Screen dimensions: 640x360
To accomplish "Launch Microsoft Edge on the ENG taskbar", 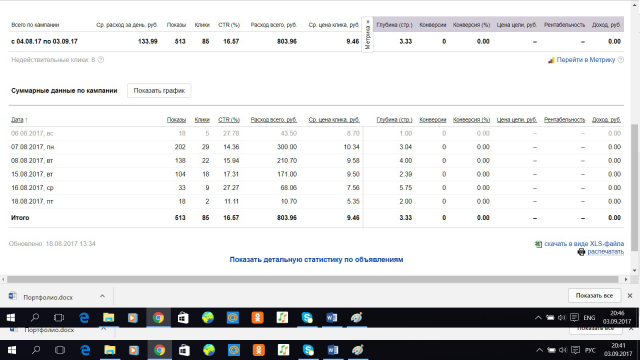I will 84,318.
